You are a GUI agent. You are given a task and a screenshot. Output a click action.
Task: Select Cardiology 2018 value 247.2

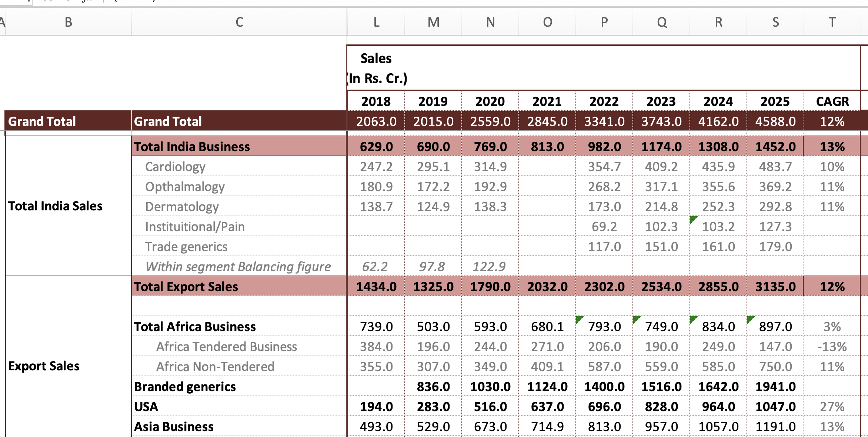(376, 167)
